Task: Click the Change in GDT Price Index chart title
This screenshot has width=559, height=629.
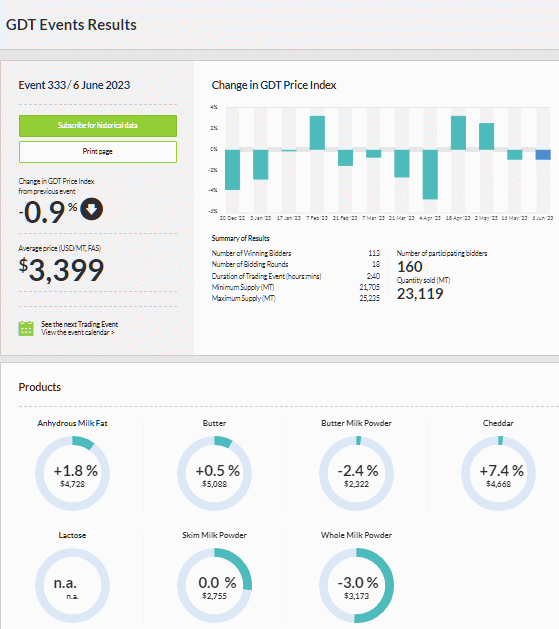Action: tap(274, 85)
